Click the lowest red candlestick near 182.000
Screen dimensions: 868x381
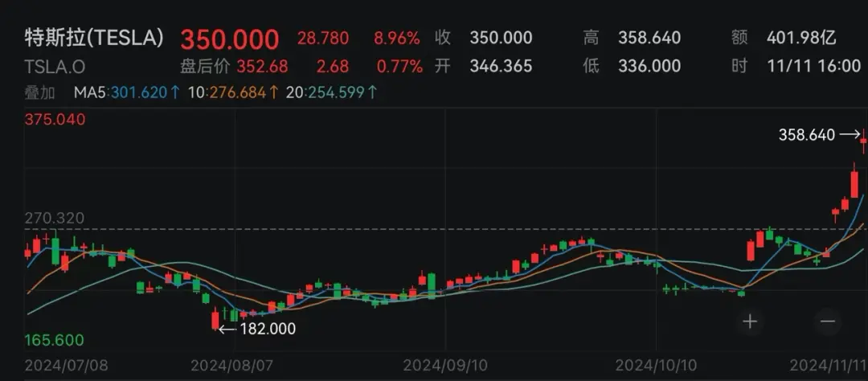(x=215, y=320)
